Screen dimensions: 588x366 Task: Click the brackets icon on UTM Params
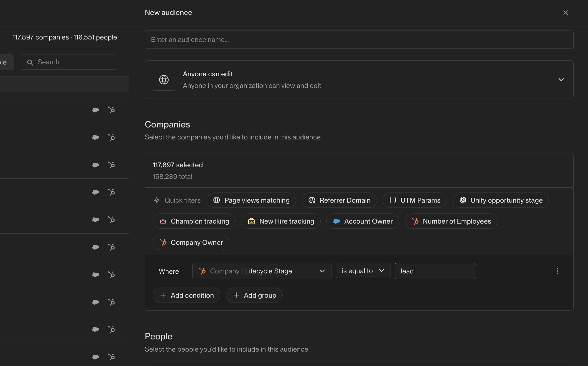393,200
